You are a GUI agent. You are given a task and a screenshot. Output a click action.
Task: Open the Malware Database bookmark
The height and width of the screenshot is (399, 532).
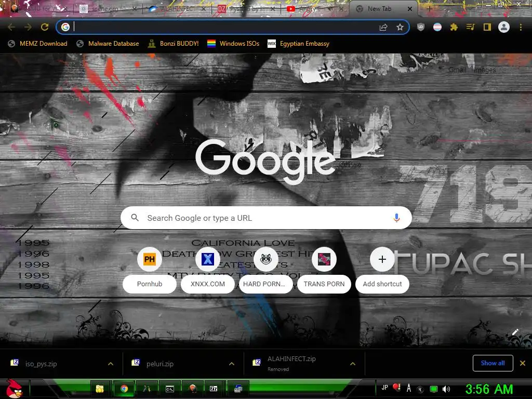click(108, 44)
